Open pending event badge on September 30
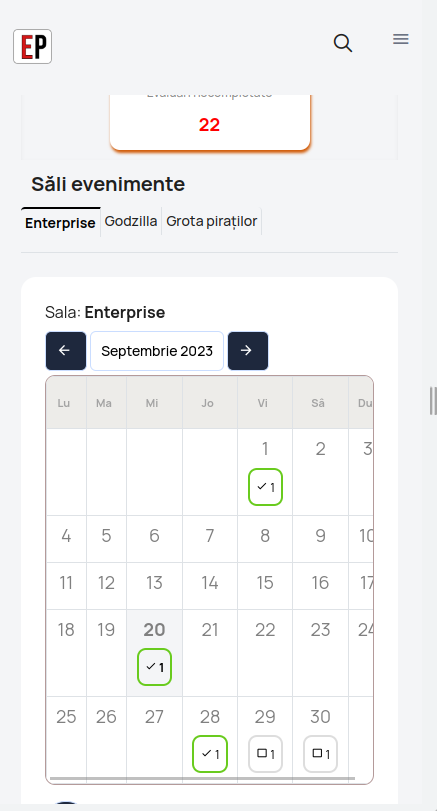This screenshot has height=811, width=437. point(321,754)
